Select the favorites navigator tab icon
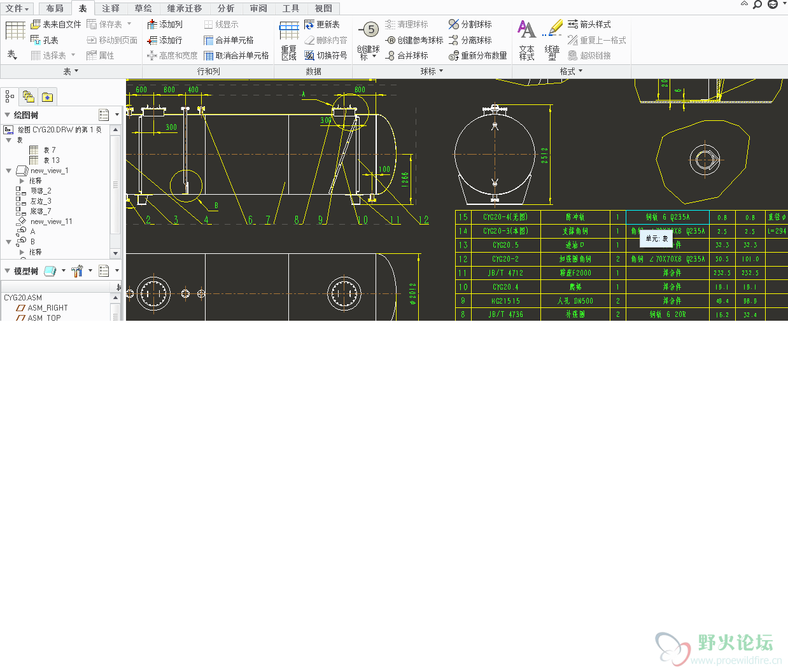The height and width of the screenshot is (672, 788). pyautogui.click(x=47, y=97)
